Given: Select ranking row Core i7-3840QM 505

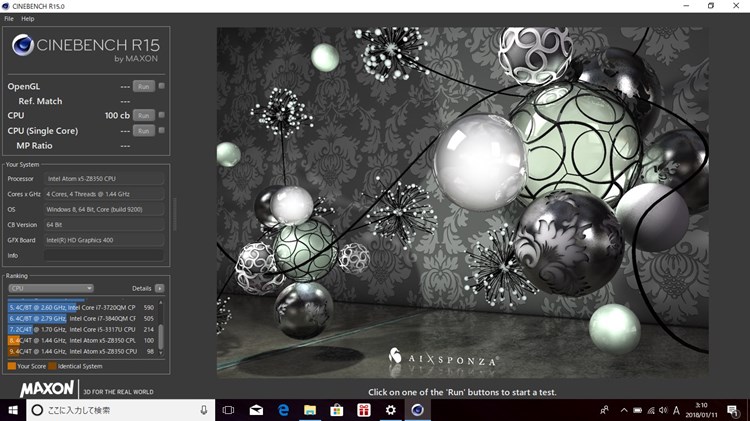Looking at the screenshot, I should (x=81, y=319).
